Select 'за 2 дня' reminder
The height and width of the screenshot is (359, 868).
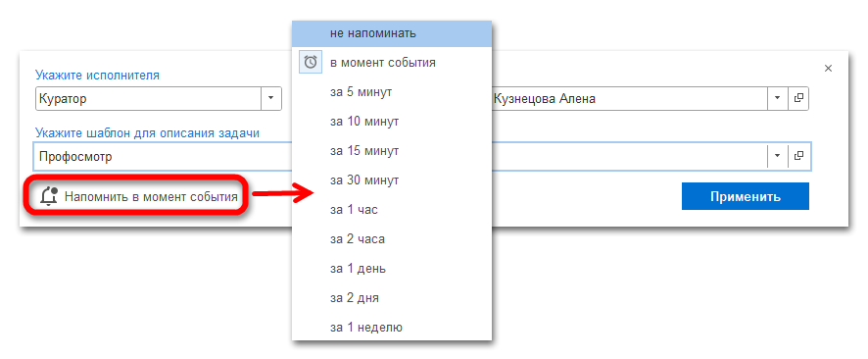point(391,298)
